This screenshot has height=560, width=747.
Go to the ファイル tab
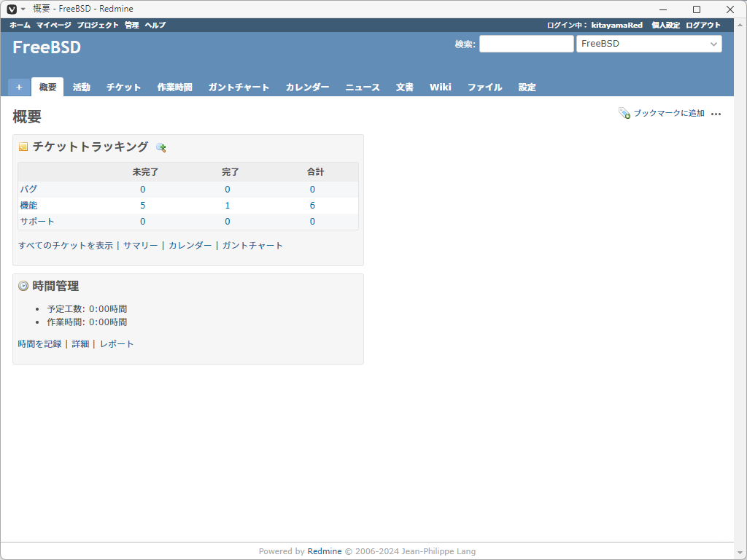click(x=484, y=87)
